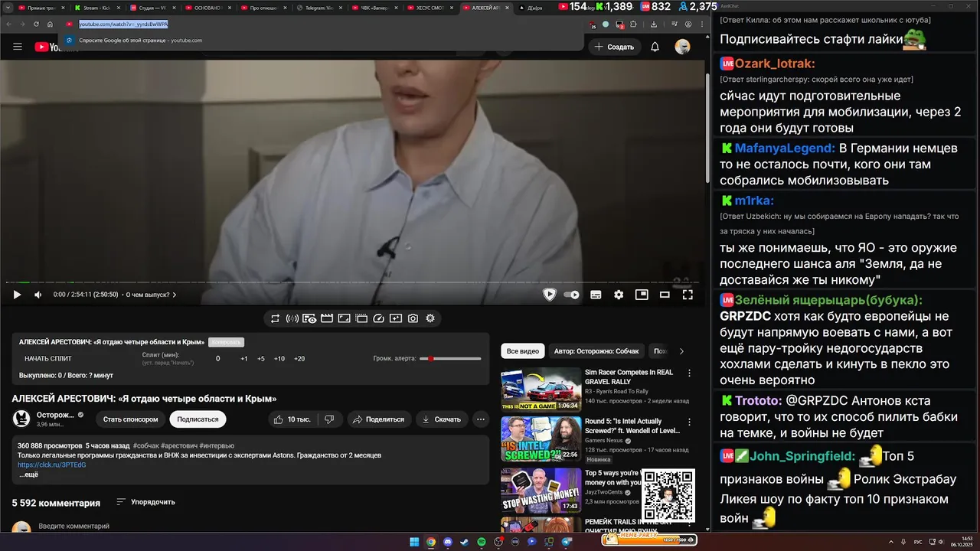The image size is (980, 551).
Task: Open the options menu for the Round 5 Intel video
Action: (689, 423)
